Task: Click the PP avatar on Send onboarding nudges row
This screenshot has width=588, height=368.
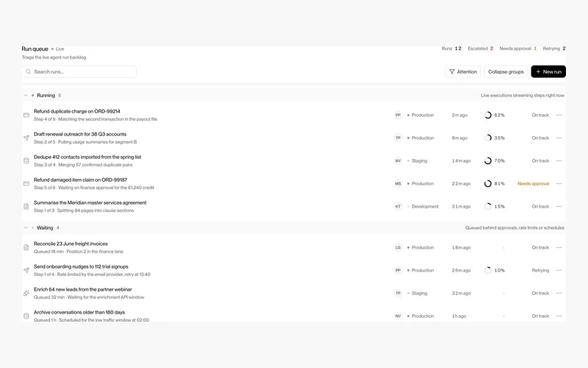Action: [398, 270]
